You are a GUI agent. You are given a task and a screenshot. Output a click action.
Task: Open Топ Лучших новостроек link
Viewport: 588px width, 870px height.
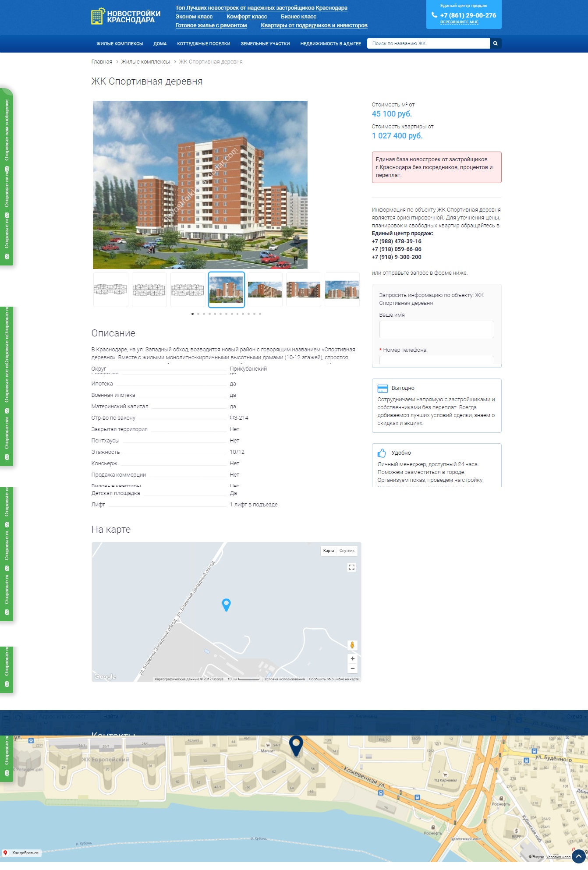(x=262, y=8)
